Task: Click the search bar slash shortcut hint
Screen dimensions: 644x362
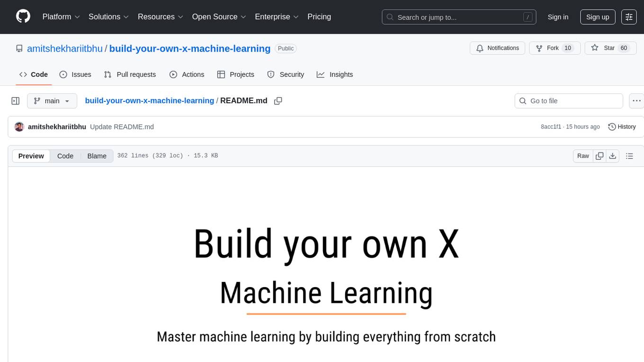Action: coord(528,17)
